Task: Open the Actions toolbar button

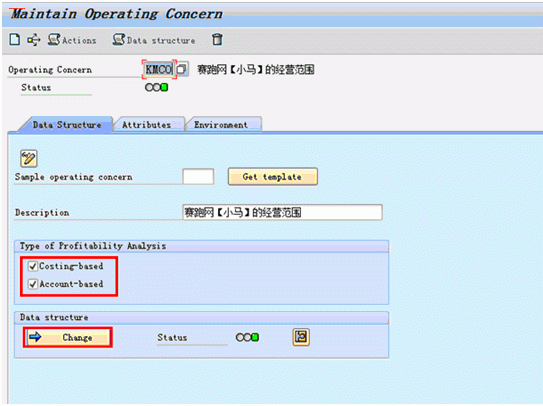Action: [72, 40]
